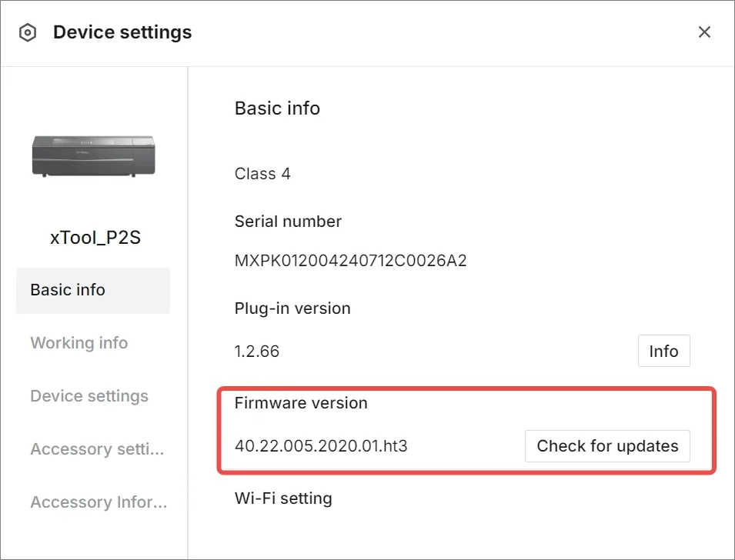Click the hexagon settings icon in header
Screen dimensions: 735x560
pos(28,32)
